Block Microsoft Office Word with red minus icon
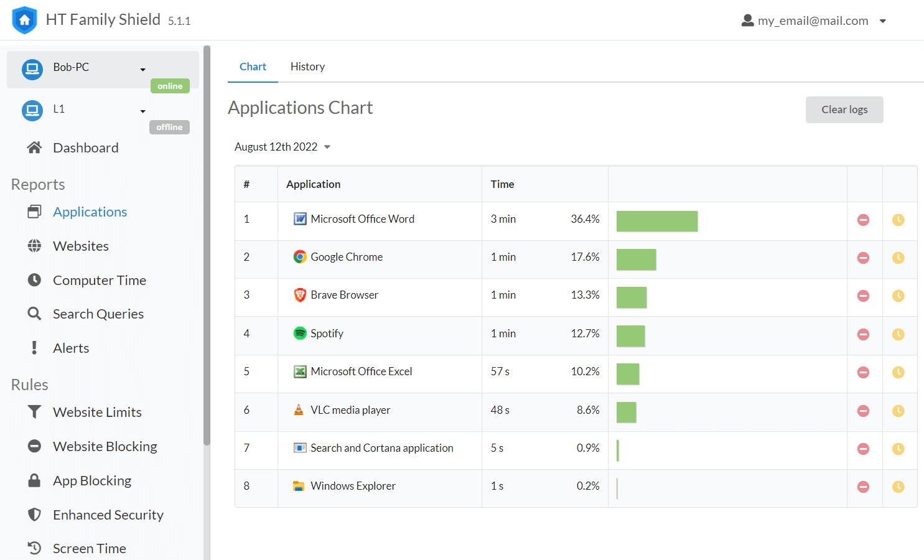 coord(863,220)
